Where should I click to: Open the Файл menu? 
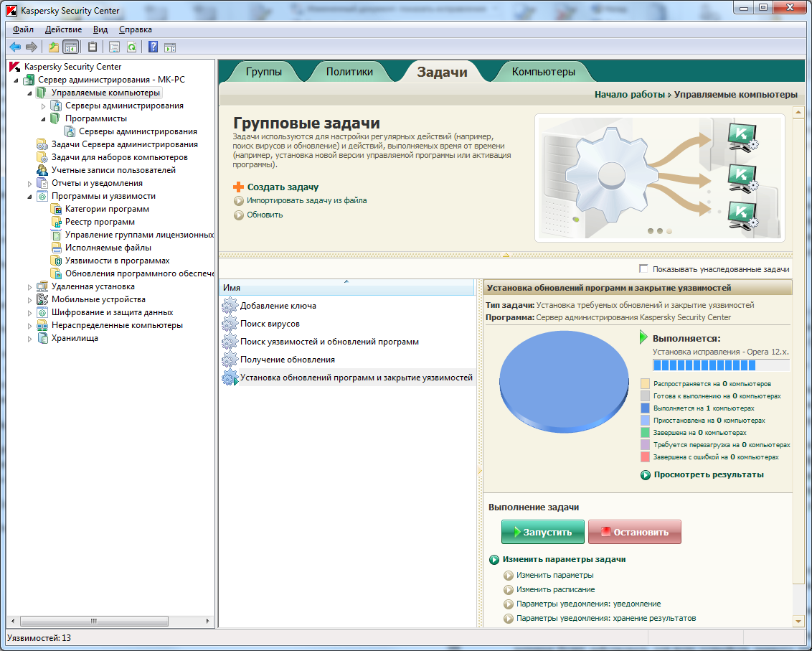click(x=23, y=29)
